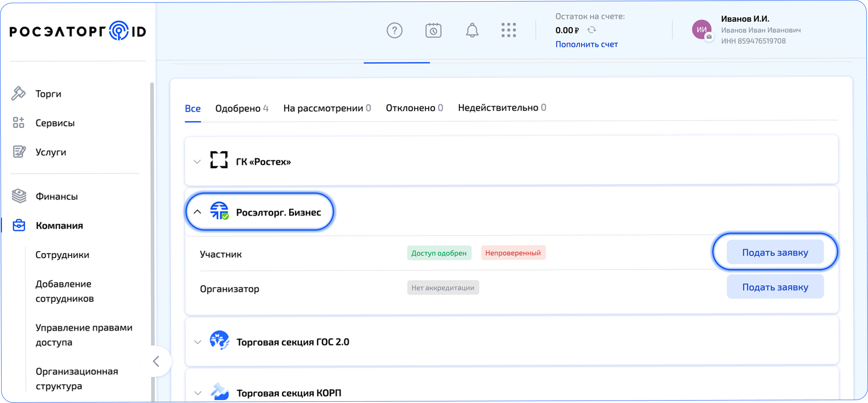
Task: Expand the Торговая секция КОРП section
Action: (x=198, y=393)
